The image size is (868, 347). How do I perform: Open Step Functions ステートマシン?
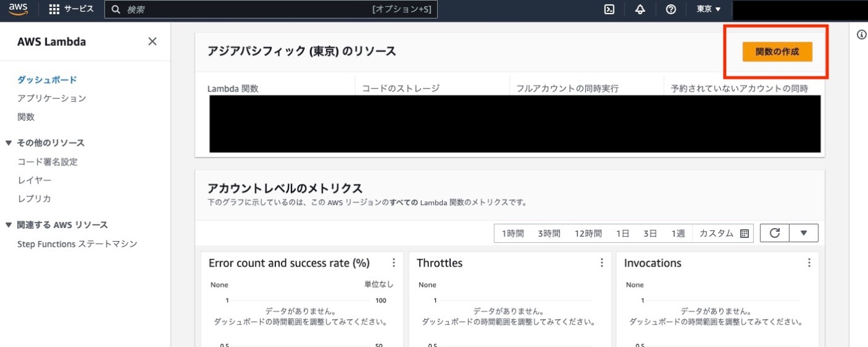pyautogui.click(x=77, y=244)
